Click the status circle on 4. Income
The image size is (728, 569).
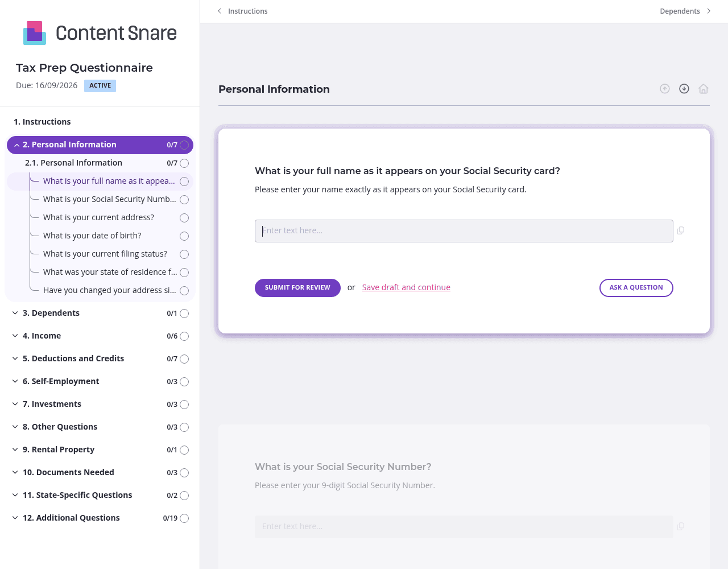[x=184, y=336]
